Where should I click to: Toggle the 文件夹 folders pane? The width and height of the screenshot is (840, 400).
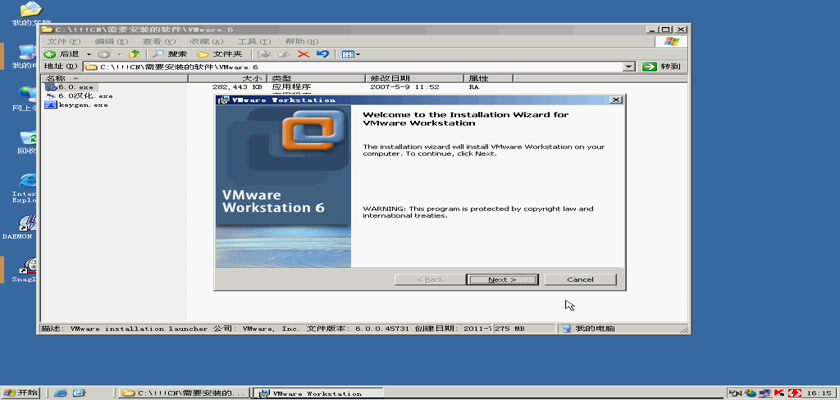click(220, 54)
